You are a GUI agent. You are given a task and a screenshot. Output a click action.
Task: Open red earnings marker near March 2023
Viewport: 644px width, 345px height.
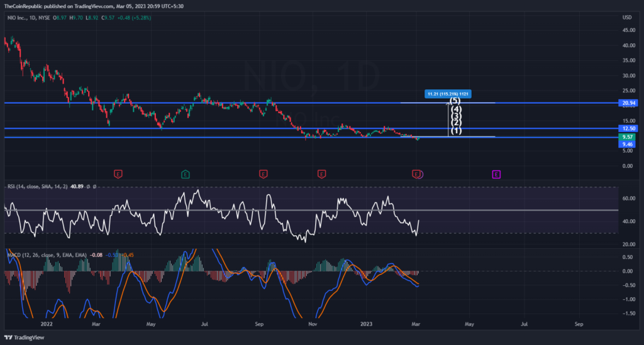pyautogui.click(x=416, y=173)
